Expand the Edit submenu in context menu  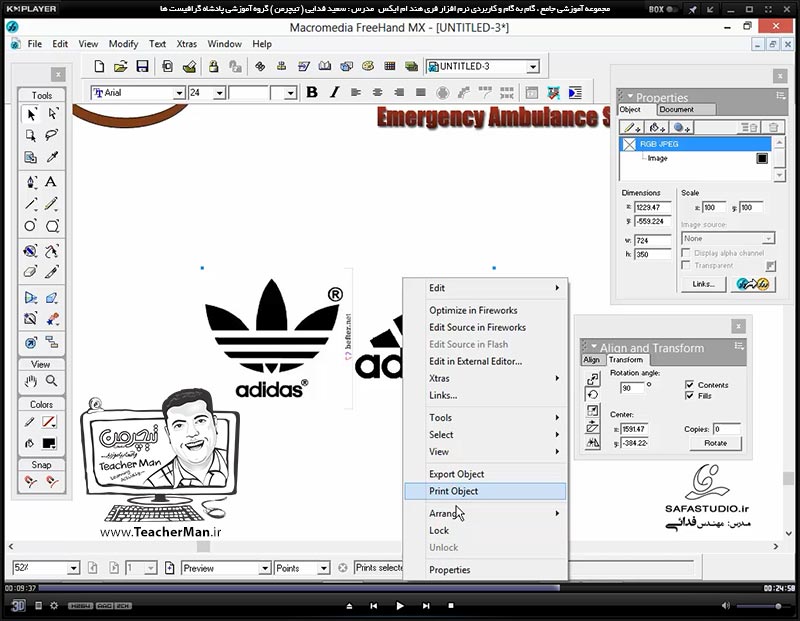485,288
